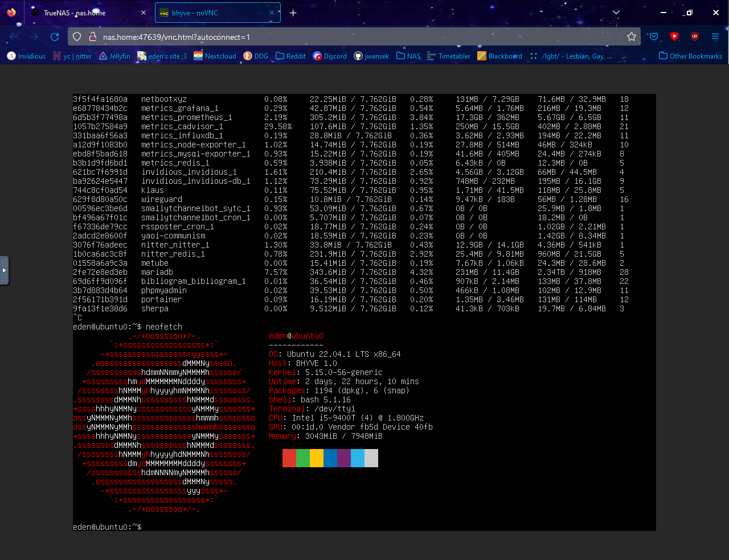The height and width of the screenshot is (560, 729).
Task: Open a new browser tab
Action: (x=293, y=13)
